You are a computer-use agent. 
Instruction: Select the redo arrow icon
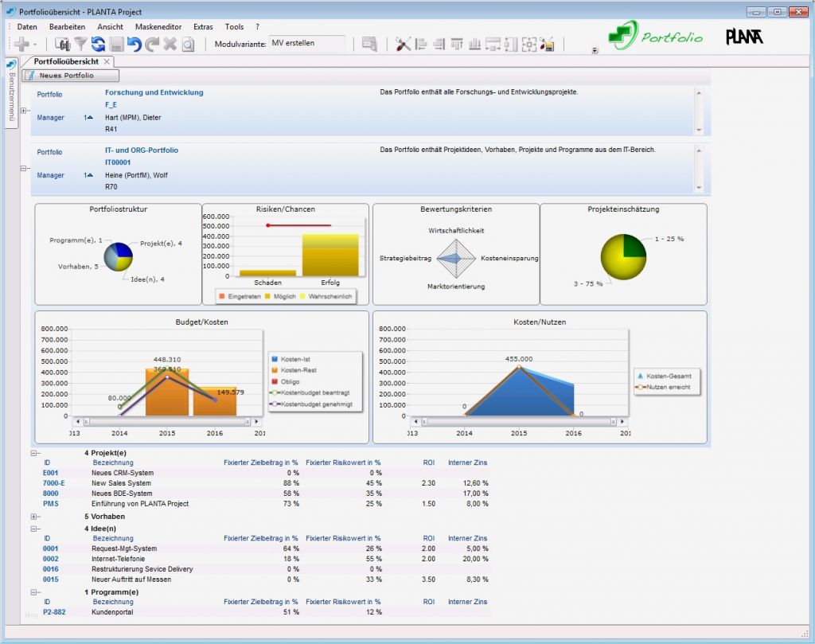tap(152, 45)
